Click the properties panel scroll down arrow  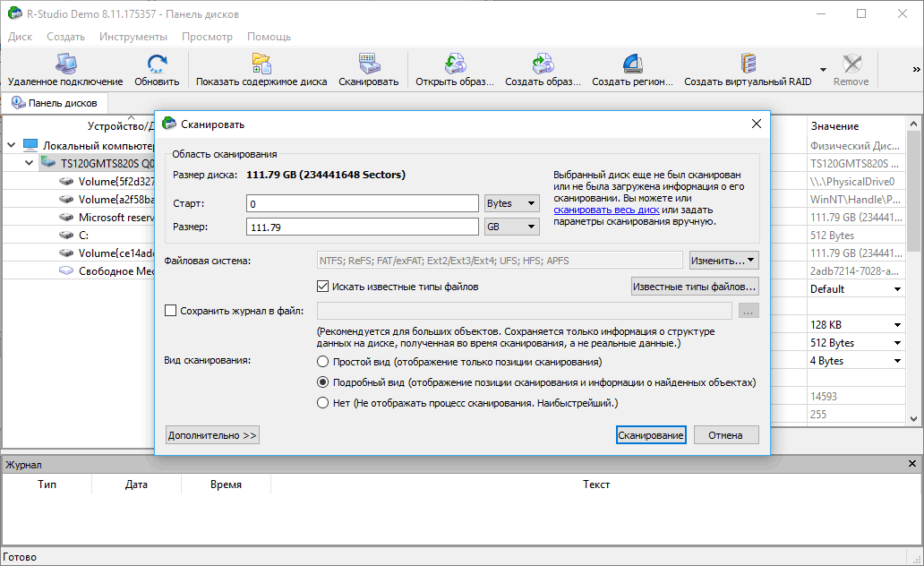click(913, 418)
